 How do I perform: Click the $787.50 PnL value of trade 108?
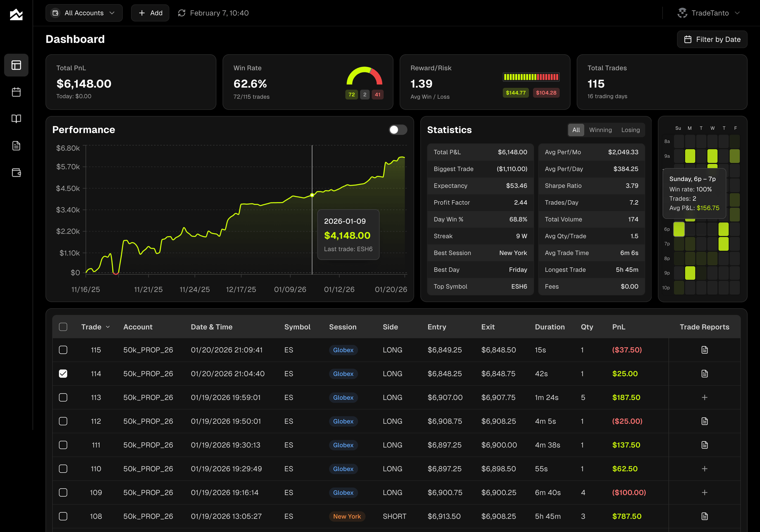point(627,516)
